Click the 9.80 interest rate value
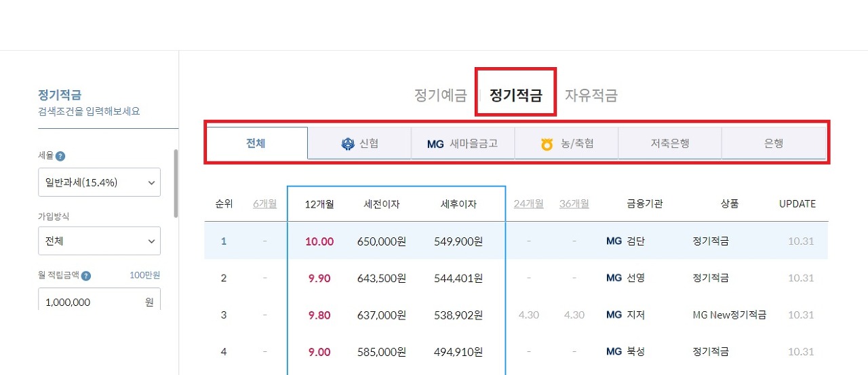The width and height of the screenshot is (868, 375). (x=319, y=315)
